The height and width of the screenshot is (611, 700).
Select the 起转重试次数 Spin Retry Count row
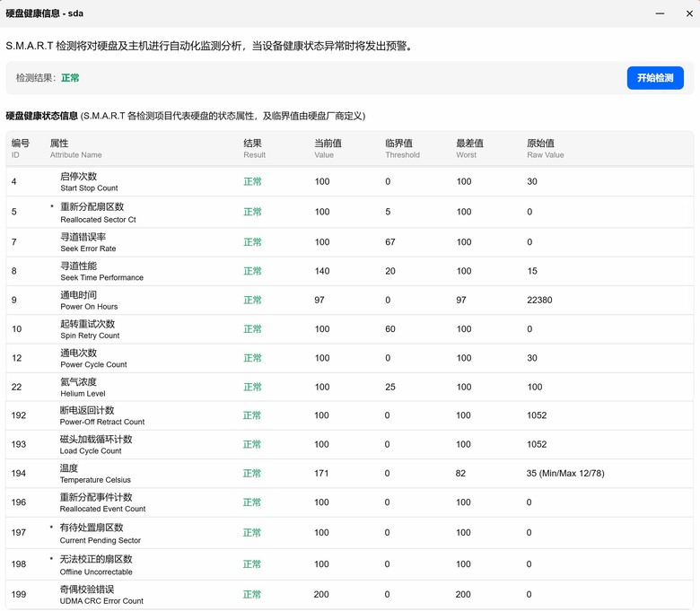350,329
